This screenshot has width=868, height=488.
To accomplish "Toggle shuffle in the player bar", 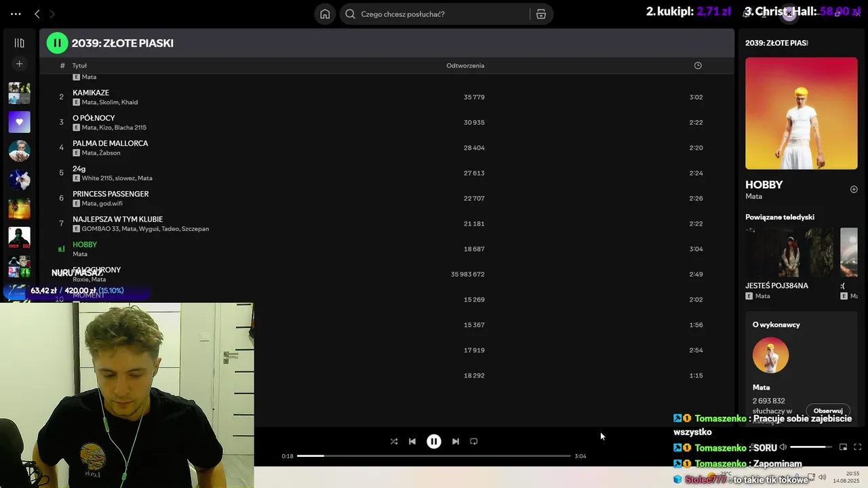I will pos(394,441).
